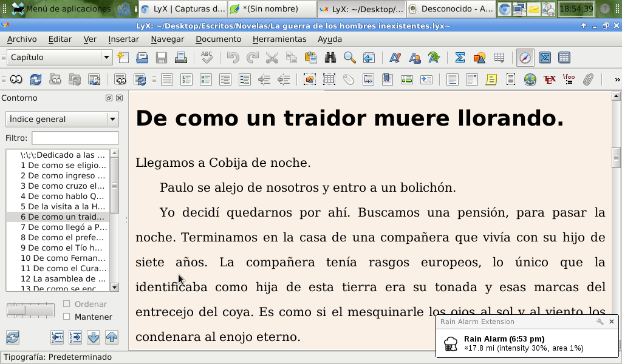
Task: Open the Capítulo paragraph style dropdown
Action: 107,58
